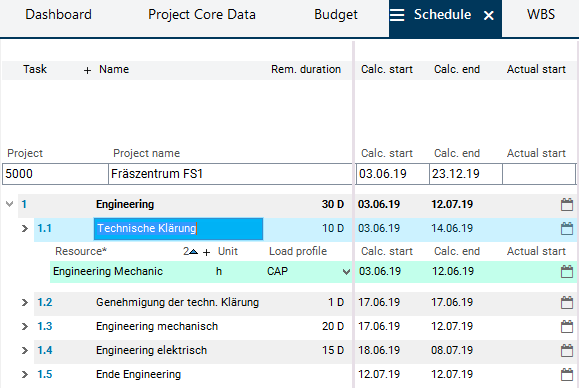Click project Calc. end field 23.12.19

(466, 174)
